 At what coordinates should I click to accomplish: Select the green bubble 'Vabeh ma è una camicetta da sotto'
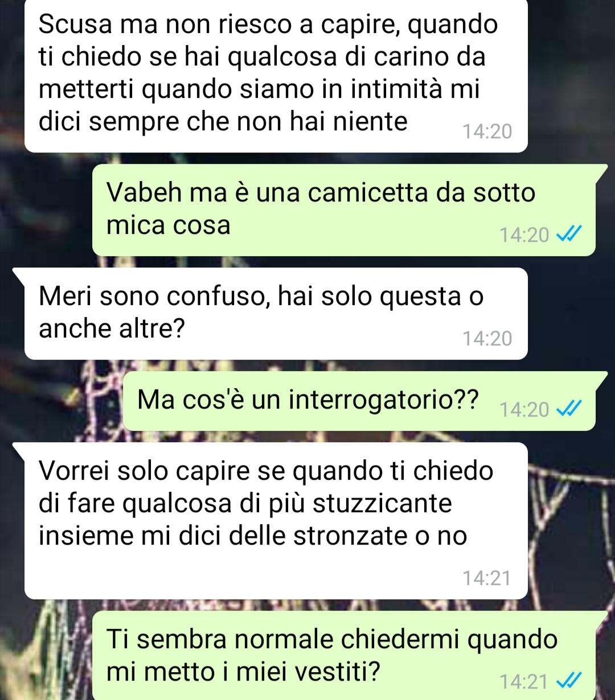point(344,209)
